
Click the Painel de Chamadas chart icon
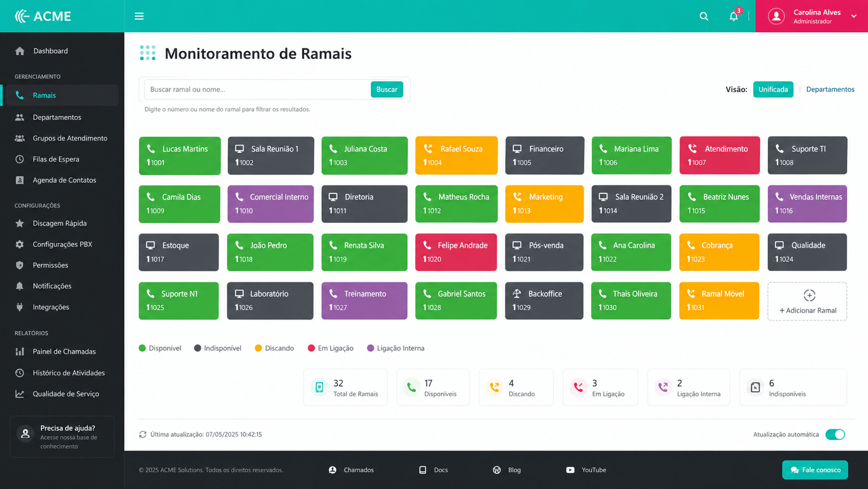(20, 352)
